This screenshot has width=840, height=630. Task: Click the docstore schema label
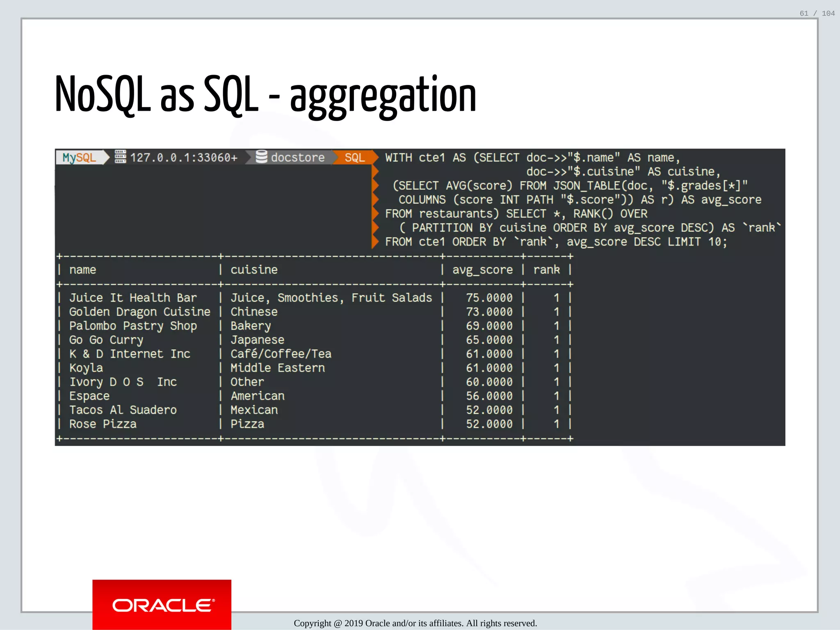[298, 157]
